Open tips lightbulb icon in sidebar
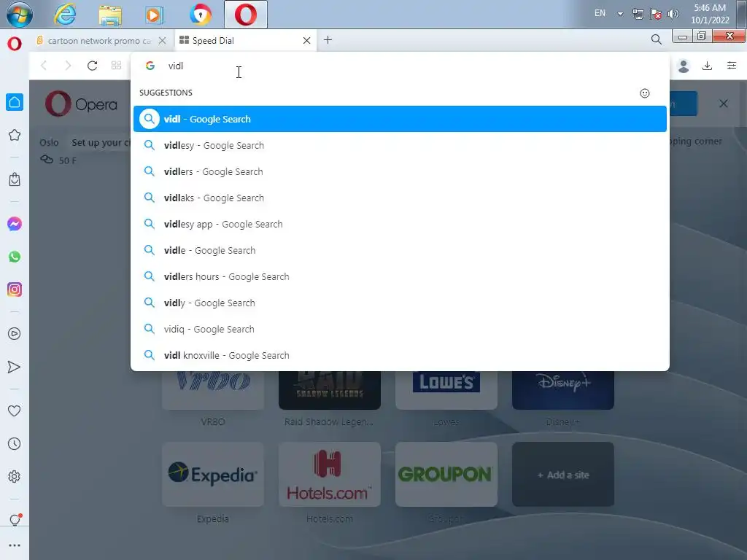 point(15,520)
